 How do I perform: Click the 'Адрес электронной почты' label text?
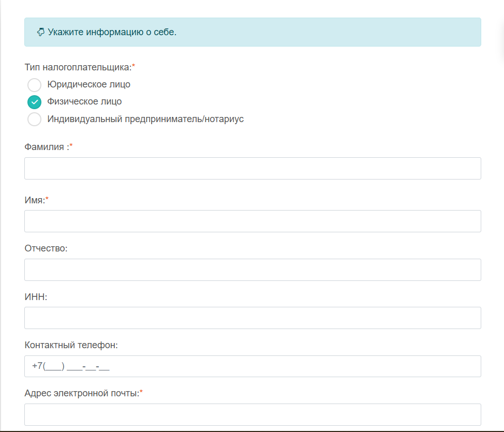point(81,393)
